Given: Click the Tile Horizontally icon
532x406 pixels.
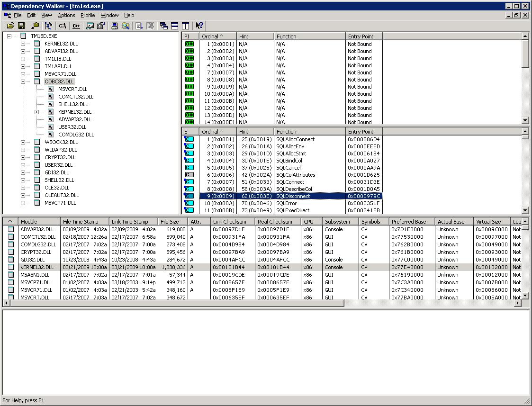Looking at the screenshot, I should click(175, 26).
